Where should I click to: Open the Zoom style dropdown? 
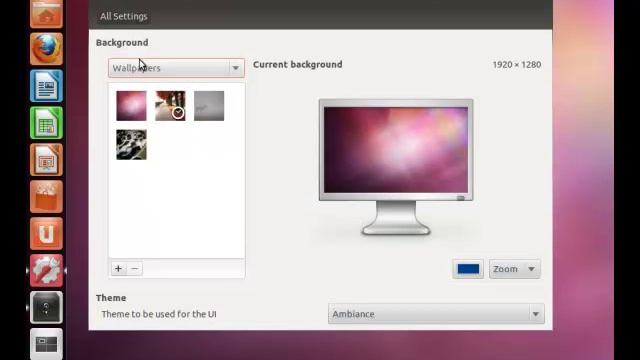click(x=515, y=269)
